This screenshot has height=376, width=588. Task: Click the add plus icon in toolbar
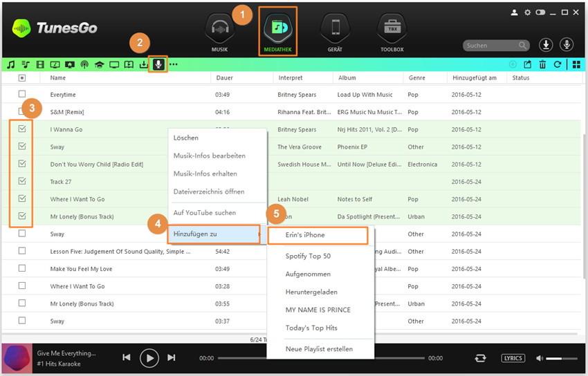tap(513, 64)
